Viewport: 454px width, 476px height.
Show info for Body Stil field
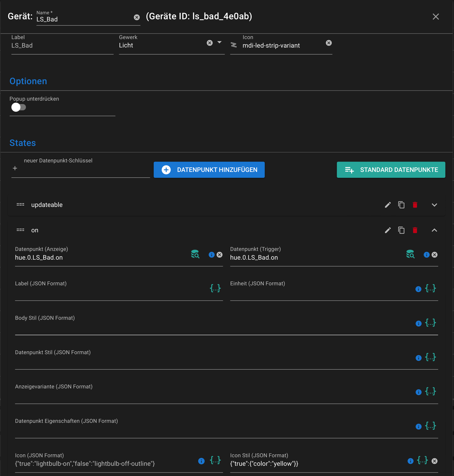(418, 323)
